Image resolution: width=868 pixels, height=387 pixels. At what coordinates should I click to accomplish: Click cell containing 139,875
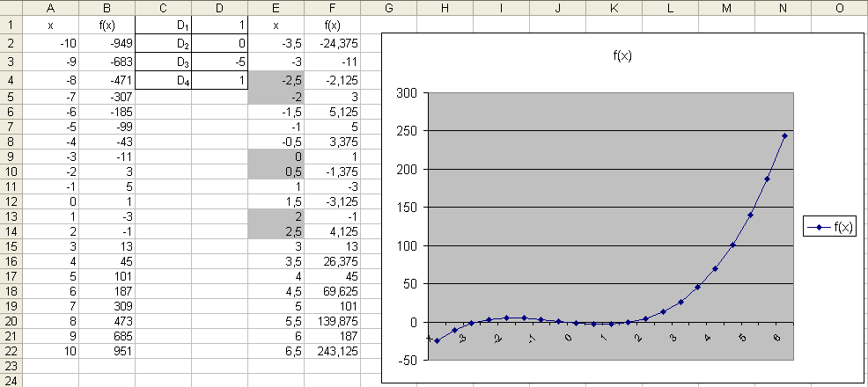point(332,321)
